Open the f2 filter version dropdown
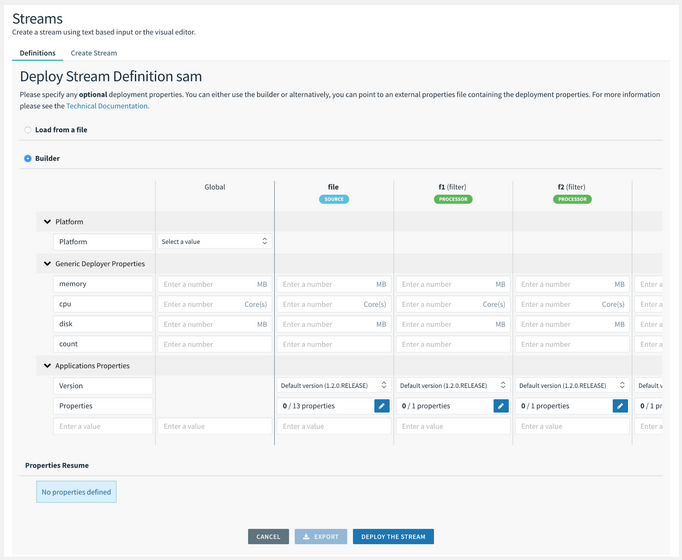This screenshot has width=682, height=560. [572, 385]
